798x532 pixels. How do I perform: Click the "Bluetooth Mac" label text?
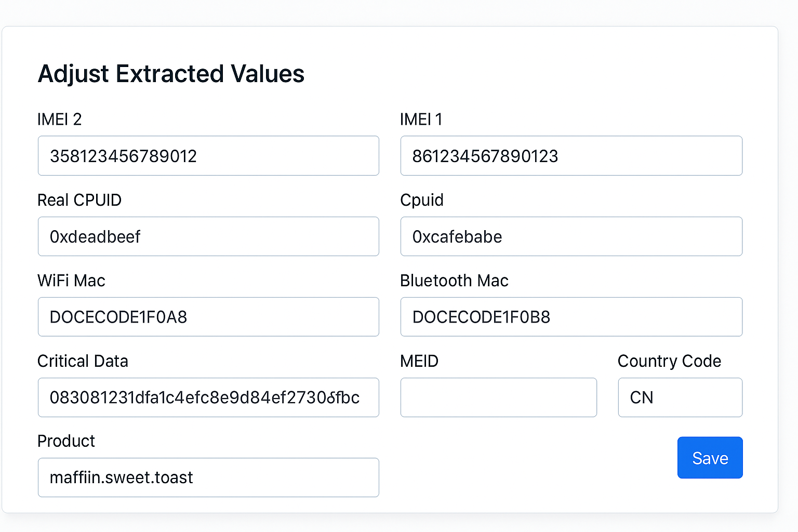(454, 281)
